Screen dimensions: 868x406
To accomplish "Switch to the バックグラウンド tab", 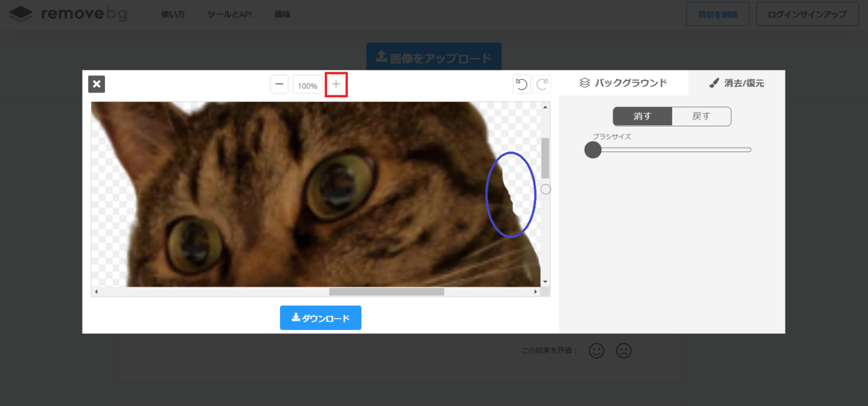I will [x=624, y=83].
